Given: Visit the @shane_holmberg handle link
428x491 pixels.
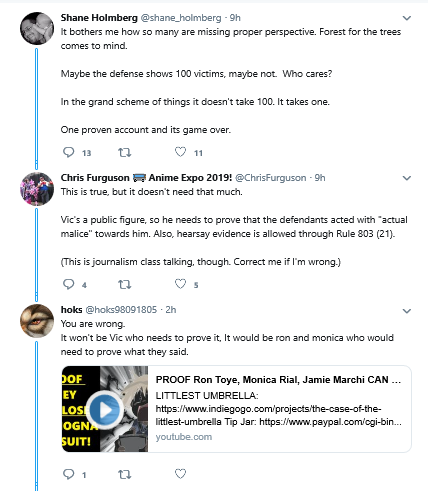Looking at the screenshot, I should click(x=181, y=18).
